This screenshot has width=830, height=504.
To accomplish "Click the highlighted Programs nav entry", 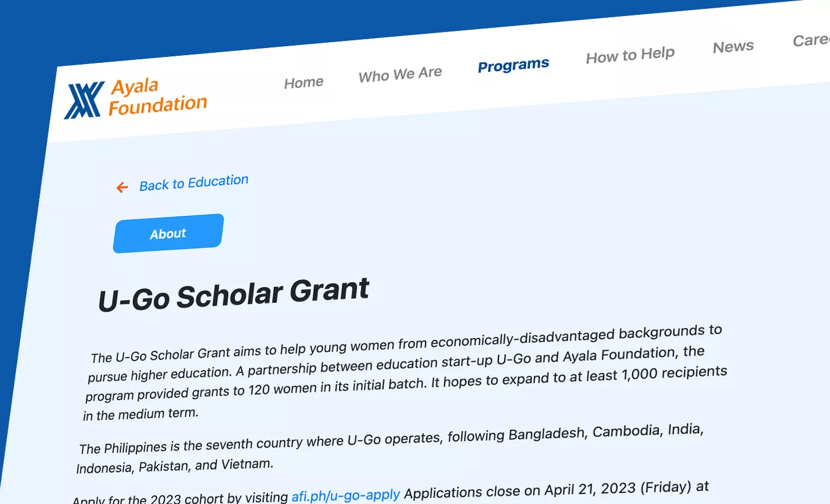I will (x=513, y=65).
